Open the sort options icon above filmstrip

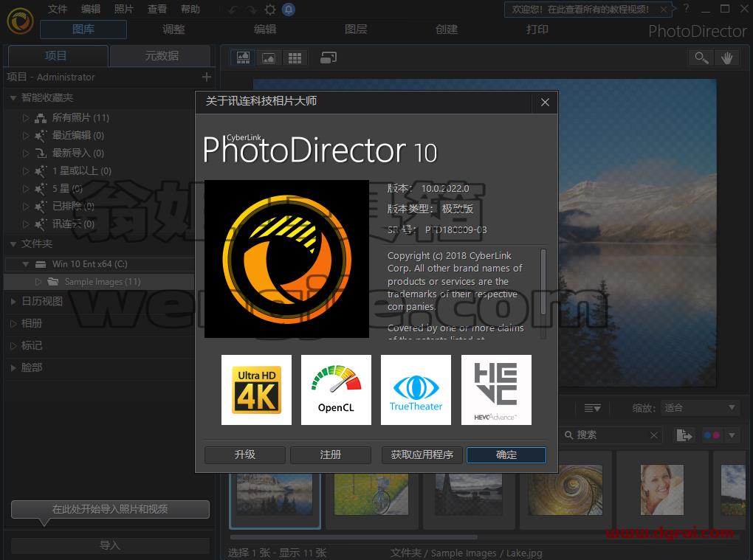click(592, 408)
